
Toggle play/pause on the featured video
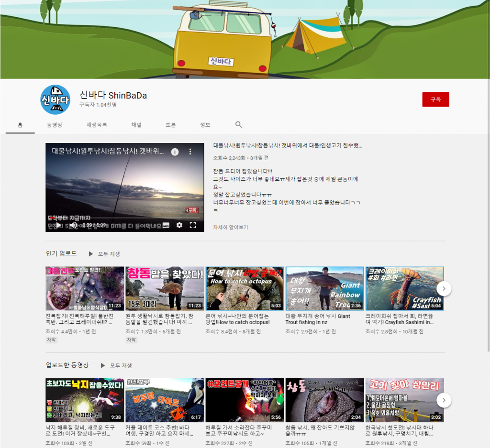pyautogui.click(x=58, y=225)
